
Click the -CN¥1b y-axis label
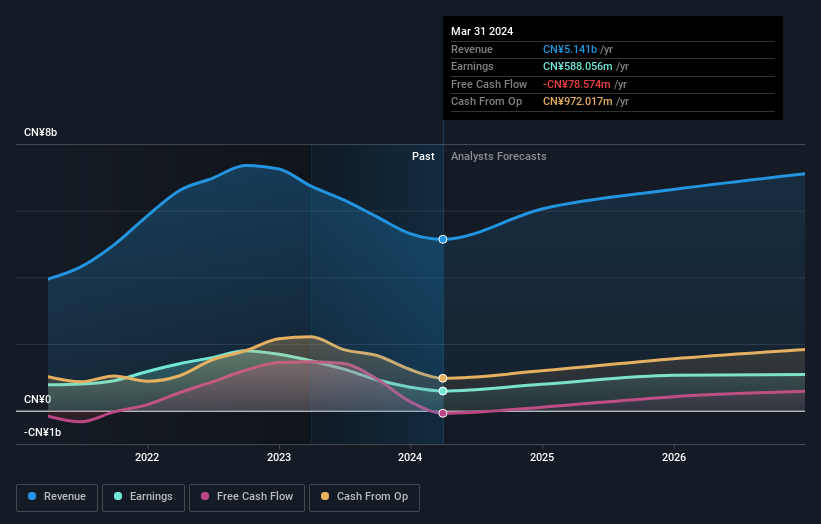click(x=42, y=432)
